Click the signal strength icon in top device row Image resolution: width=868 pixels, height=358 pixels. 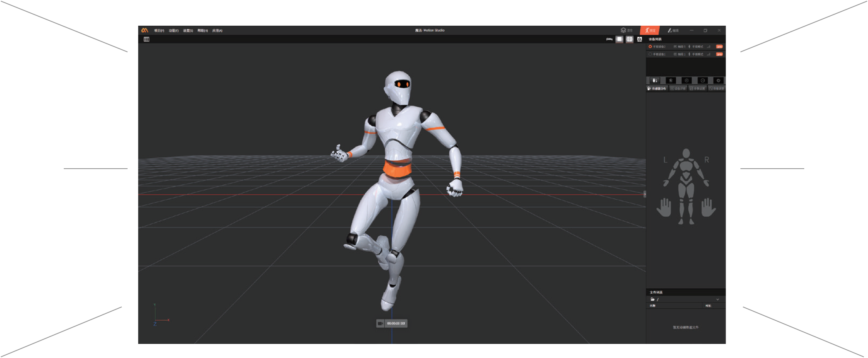pos(709,47)
